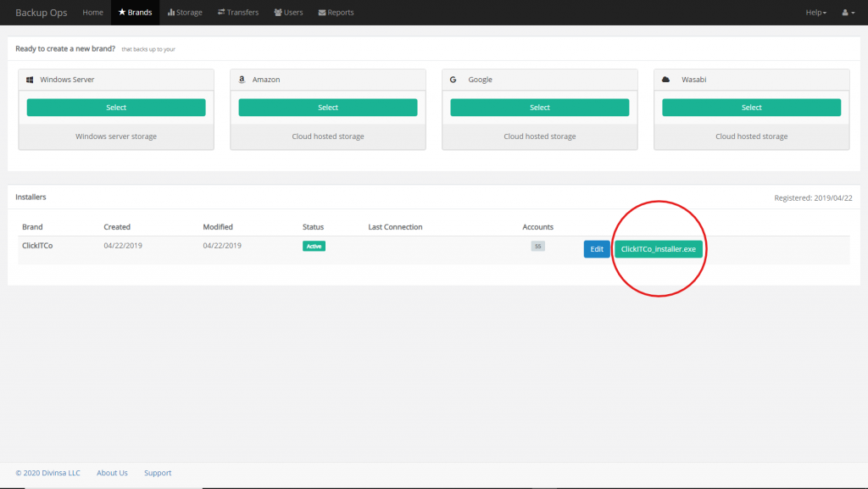Open the Transfers page

238,12
